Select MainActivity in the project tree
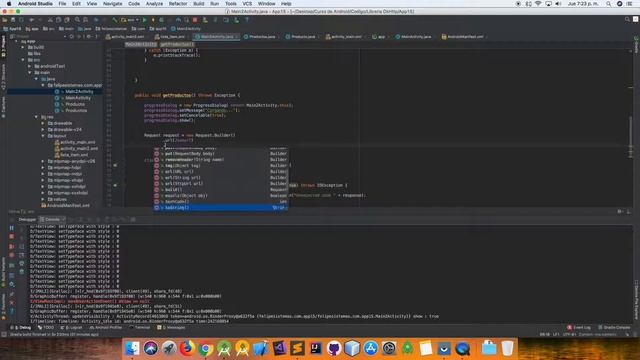The image size is (640, 360). (78, 98)
